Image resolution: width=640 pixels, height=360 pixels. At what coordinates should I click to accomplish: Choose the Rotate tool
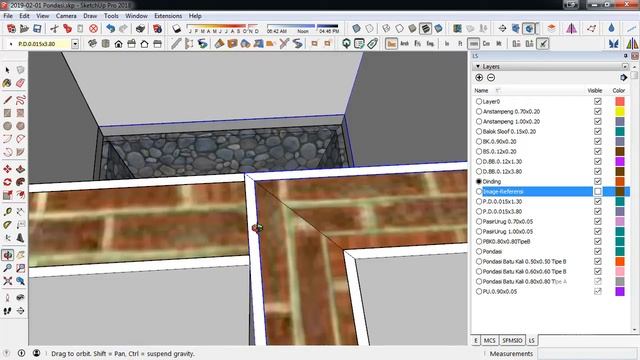click(x=7, y=182)
